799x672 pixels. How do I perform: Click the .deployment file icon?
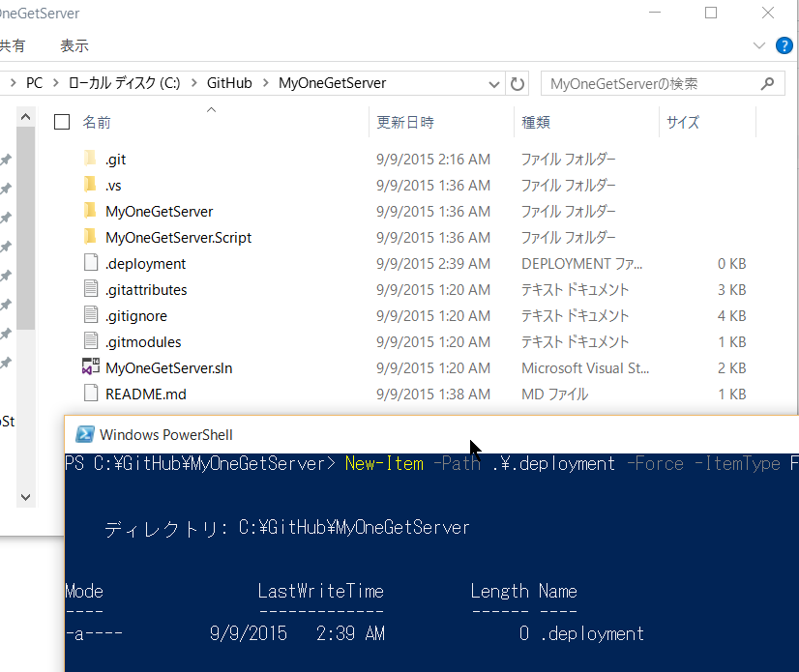90,263
